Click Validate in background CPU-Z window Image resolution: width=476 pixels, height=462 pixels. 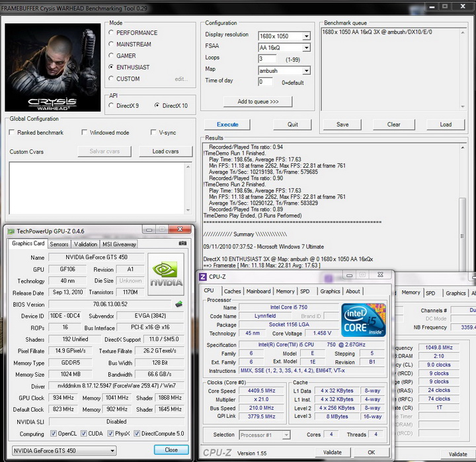(457, 454)
